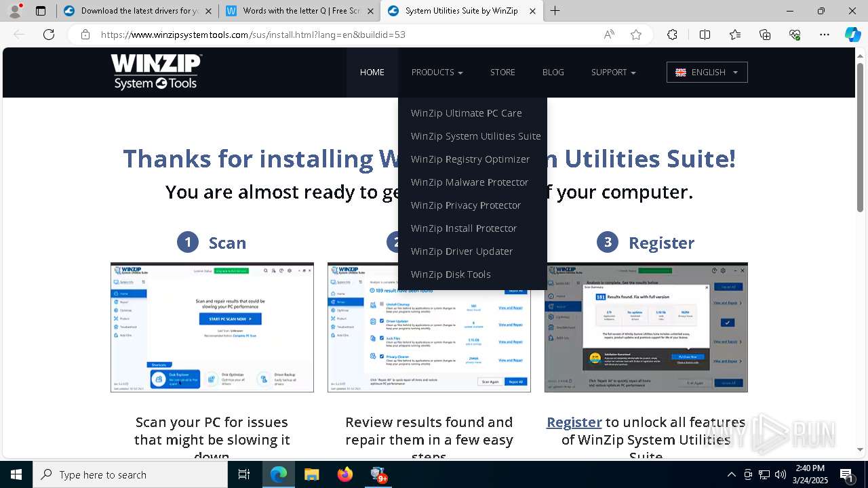Add this page to favorites star

636,35
